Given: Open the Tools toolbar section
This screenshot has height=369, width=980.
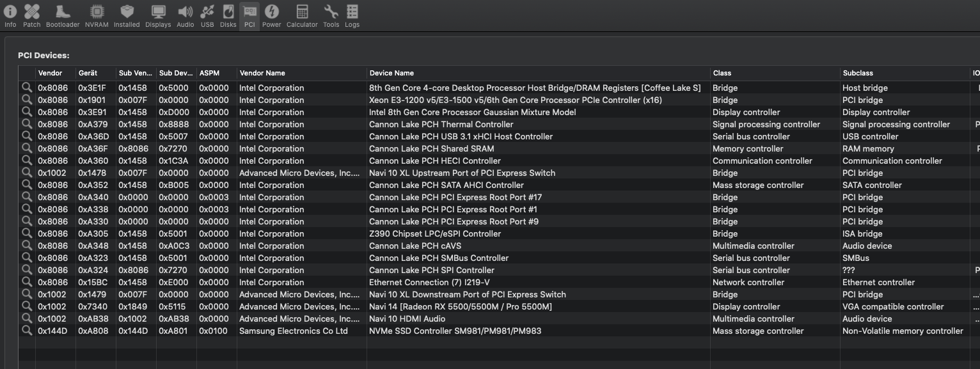Looking at the screenshot, I should tap(331, 15).
